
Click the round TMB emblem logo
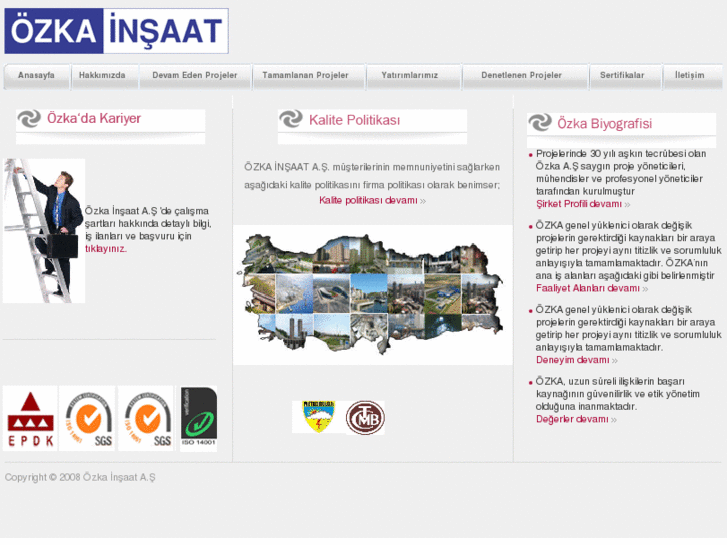pos(365,418)
